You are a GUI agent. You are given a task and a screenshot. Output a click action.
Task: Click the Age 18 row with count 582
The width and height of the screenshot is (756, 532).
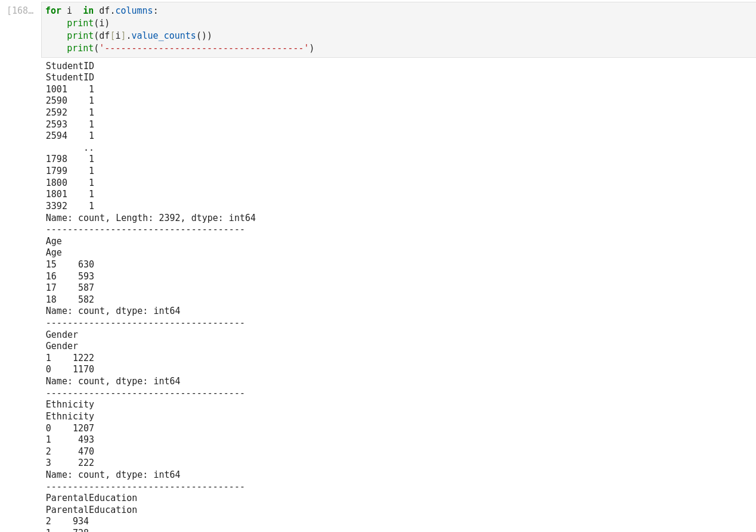pos(70,300)
